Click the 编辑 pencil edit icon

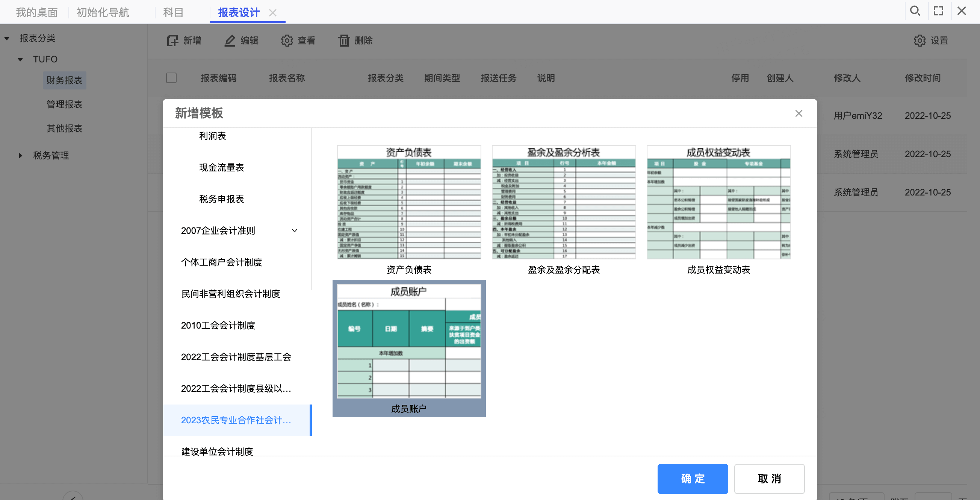point(229,40)
